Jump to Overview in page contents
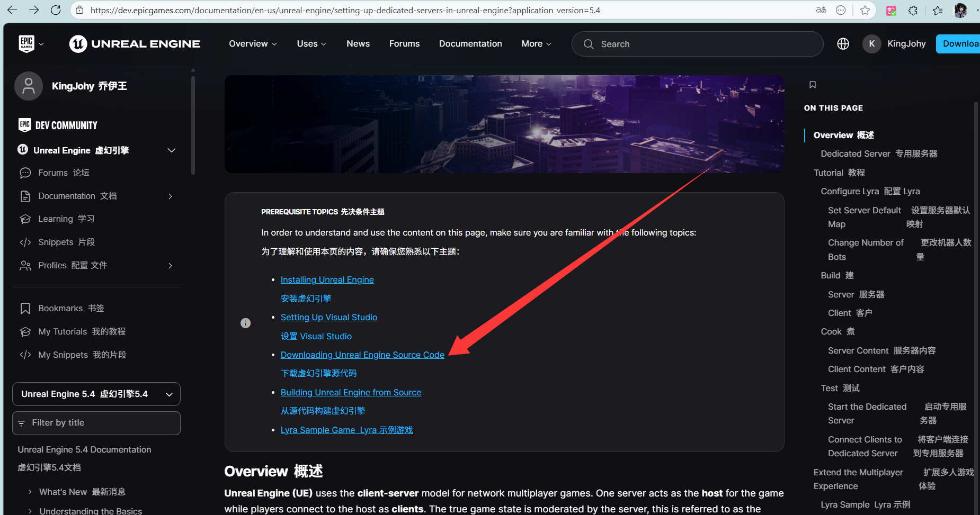The height and width of the screenshot is (515, 980). click(843, 135)
